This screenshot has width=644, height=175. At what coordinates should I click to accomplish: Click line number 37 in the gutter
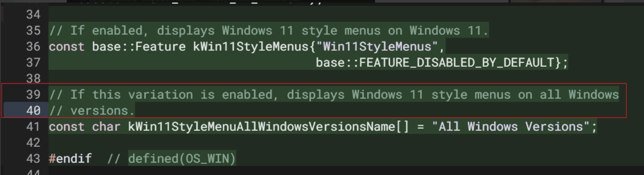point(33,62)
